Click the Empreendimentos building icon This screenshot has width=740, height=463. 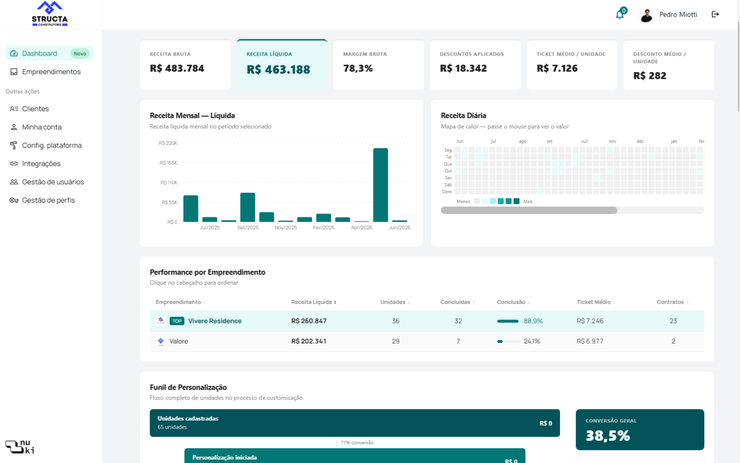coord(14,72)
